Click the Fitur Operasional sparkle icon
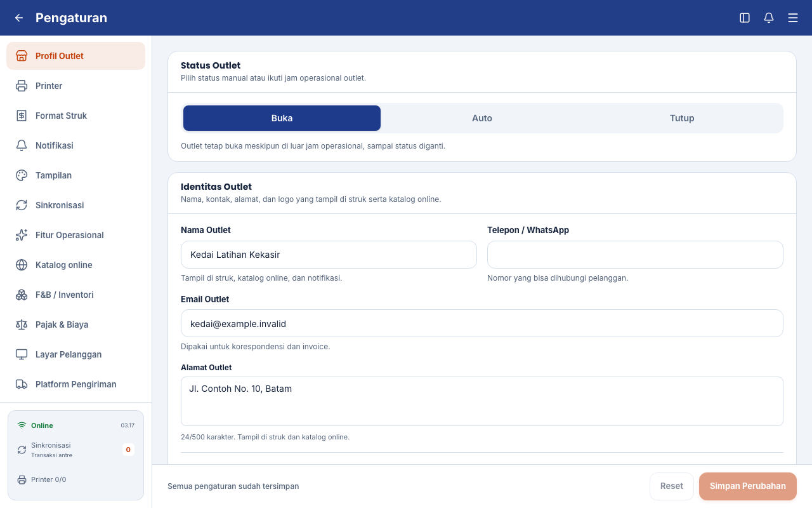Screen dimensions: 812x508 [x=22, y=235]
